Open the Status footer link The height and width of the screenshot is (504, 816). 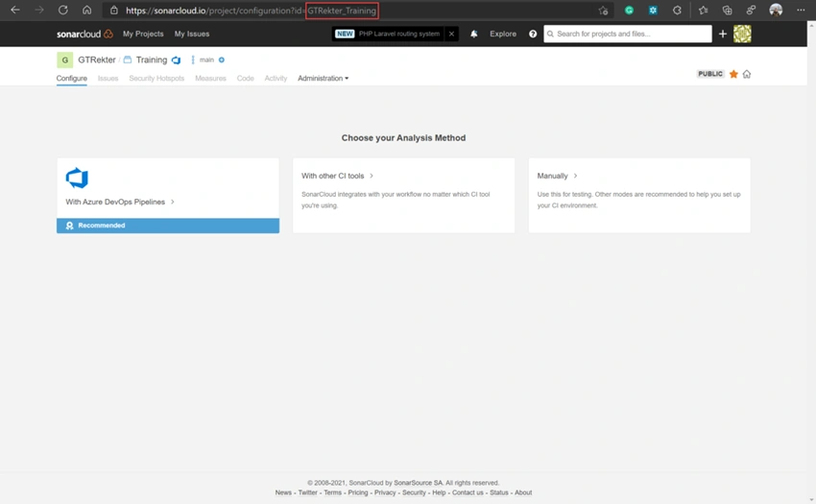pyautogui.click(x=499, y=492)
